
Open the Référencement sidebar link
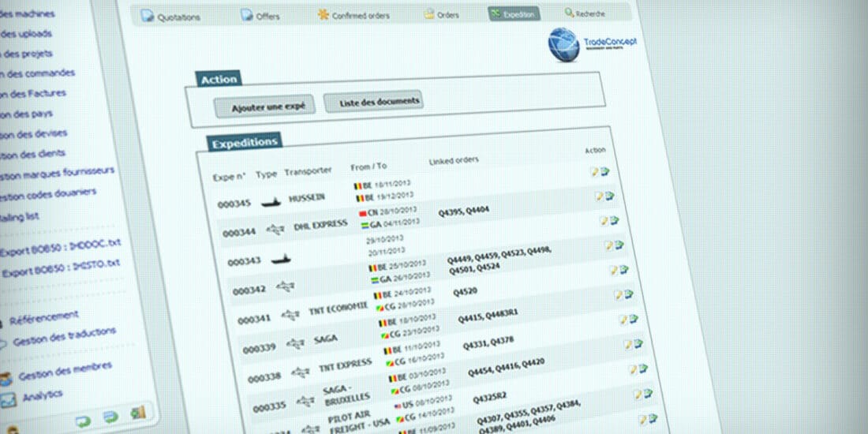point(43,318)
